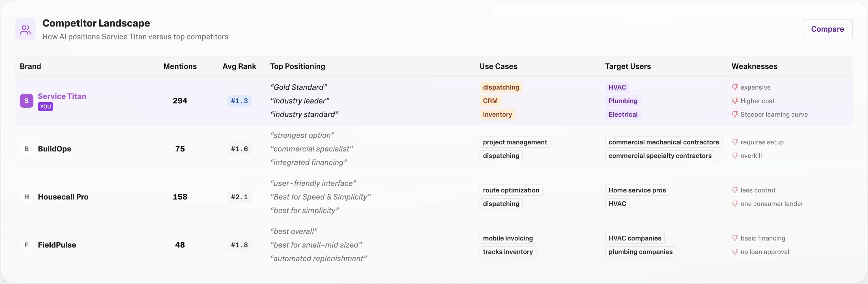This screenshot has height=284, width=868.
Task: Sort by the Avg Rank column header
Action: [239, 66]
